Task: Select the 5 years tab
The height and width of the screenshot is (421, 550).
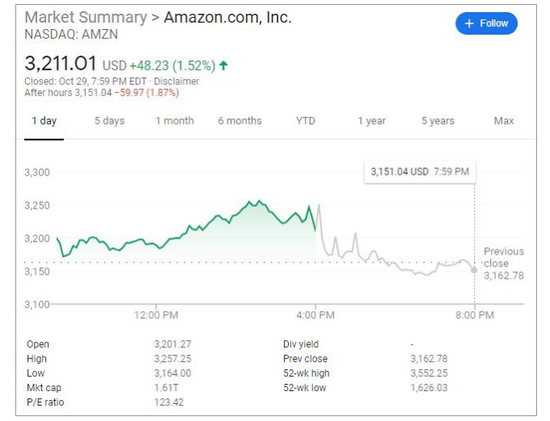Action: [438, 121]
